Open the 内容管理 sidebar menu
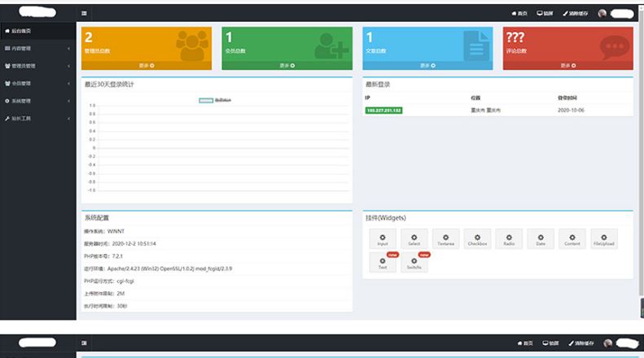The image size is (644, 358). (x=37, y=49)
